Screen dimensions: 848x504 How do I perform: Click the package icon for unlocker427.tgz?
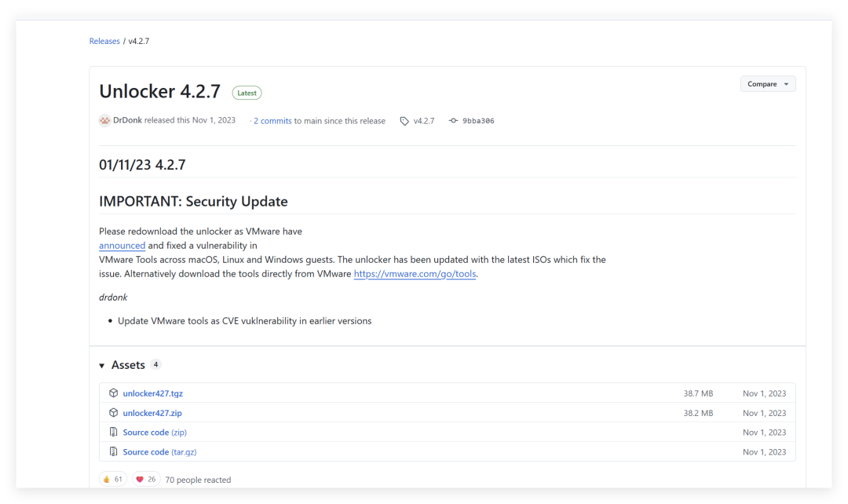coord(114,393)
